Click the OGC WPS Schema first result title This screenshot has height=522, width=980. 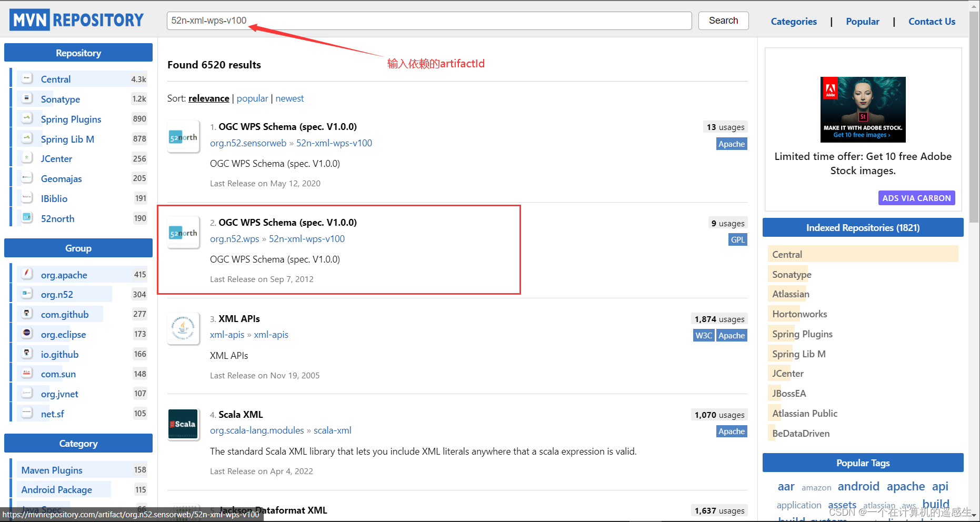[287, 127]
